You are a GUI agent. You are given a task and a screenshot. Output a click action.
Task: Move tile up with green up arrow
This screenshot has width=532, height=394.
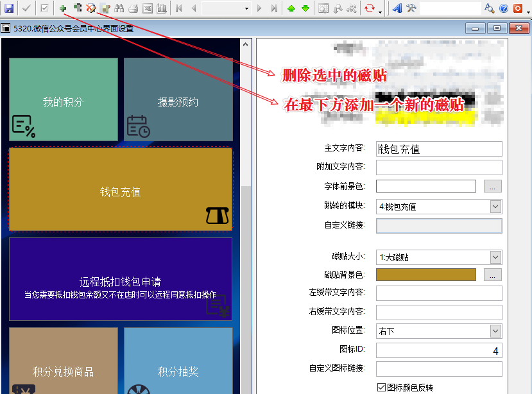point(291,8)
